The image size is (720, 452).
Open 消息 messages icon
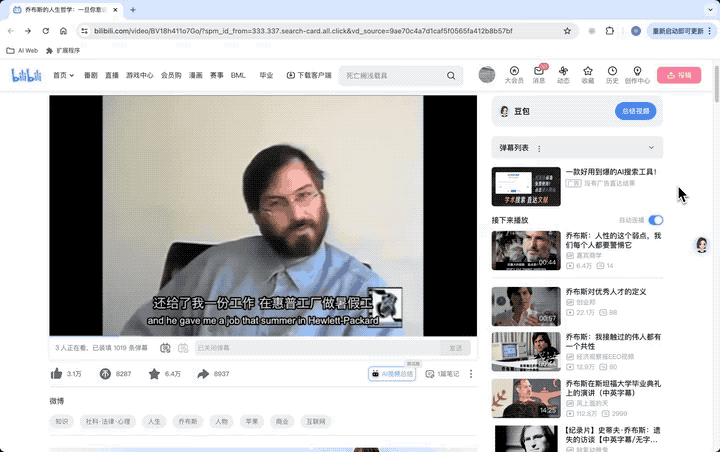pos(539,75)
